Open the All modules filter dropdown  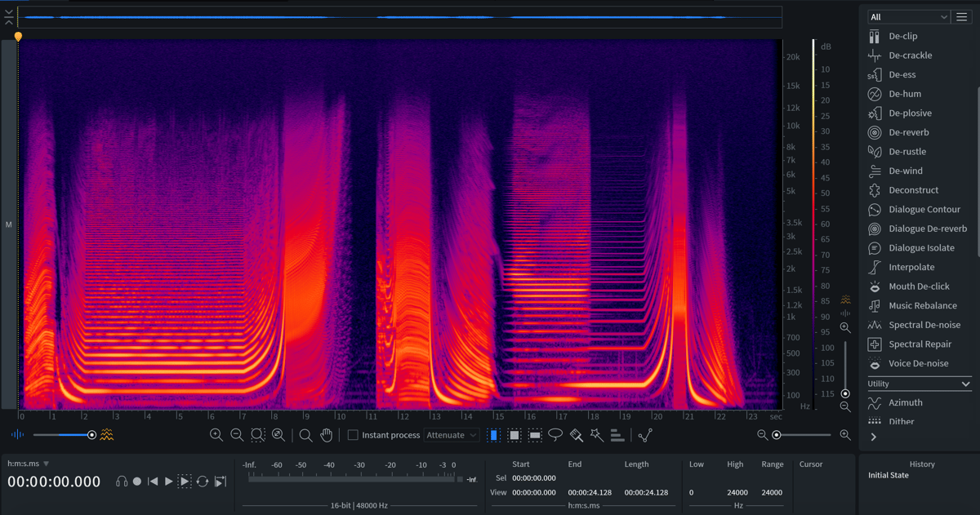906,16
